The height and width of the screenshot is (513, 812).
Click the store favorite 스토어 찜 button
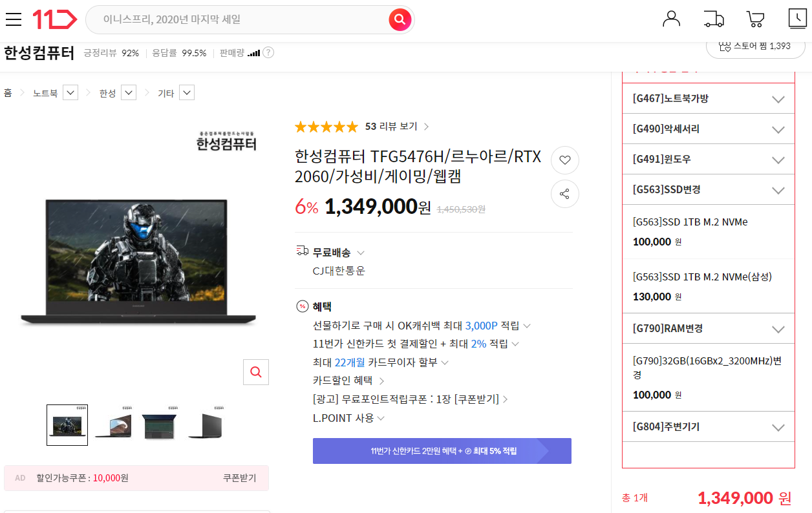point(756,47)
